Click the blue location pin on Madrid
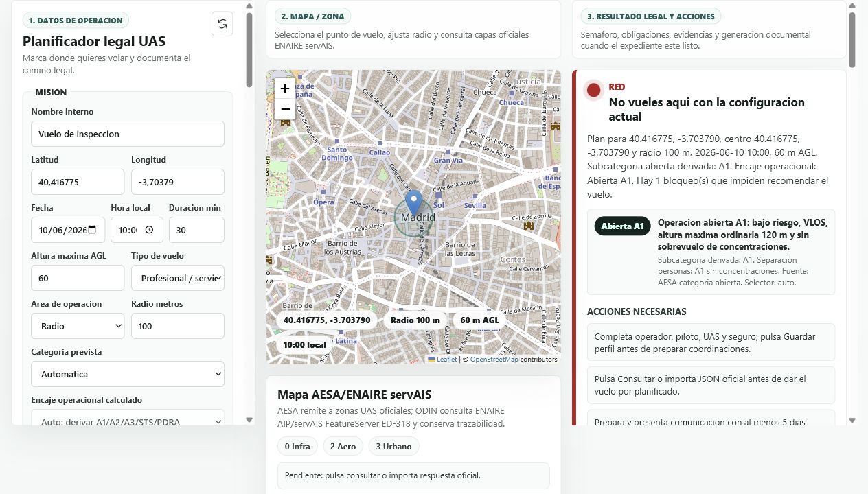The image size is (868, 494). [413, 204]
